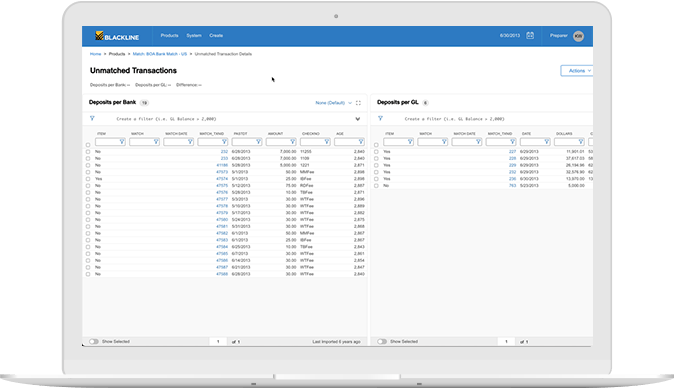Viewport: 674px width, 390px height.
Task: Check the GL row with transaction 236
Action: pos(376,179)
